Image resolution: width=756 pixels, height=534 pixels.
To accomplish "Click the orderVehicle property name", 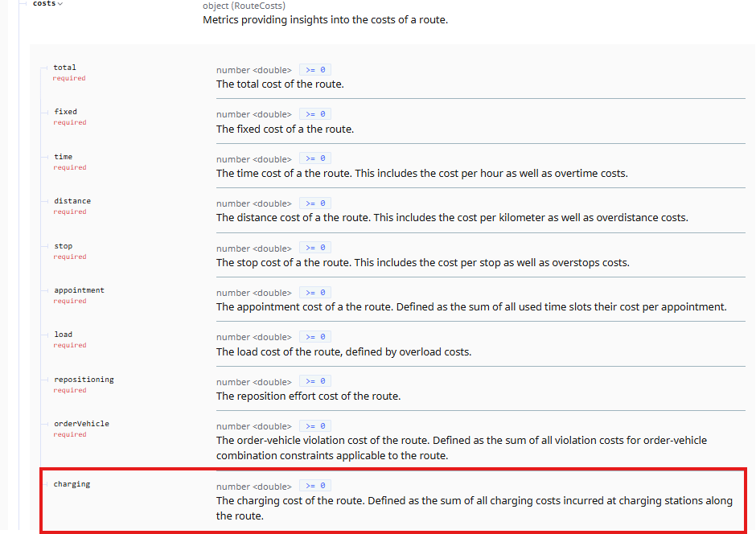I will [x=81, y=424].
